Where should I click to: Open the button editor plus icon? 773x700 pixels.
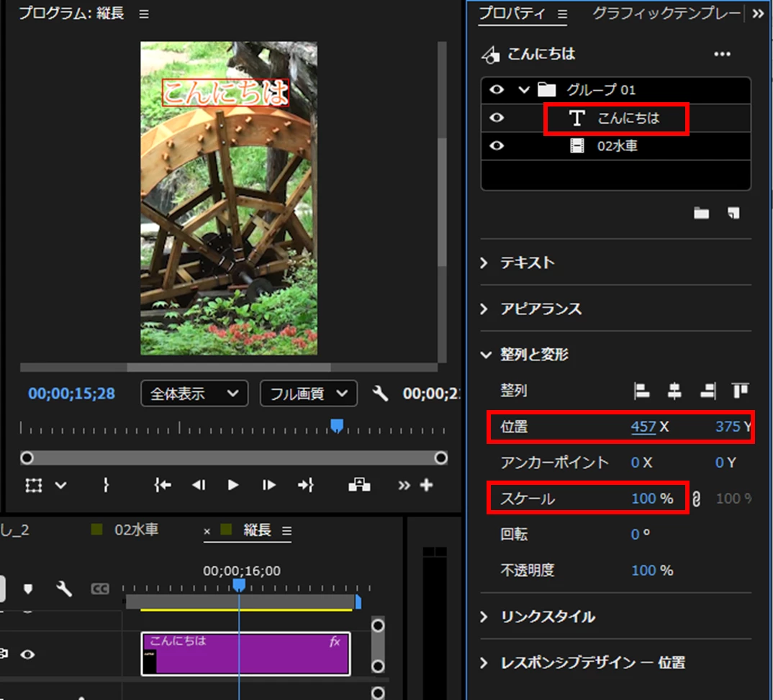pos(426,485)
